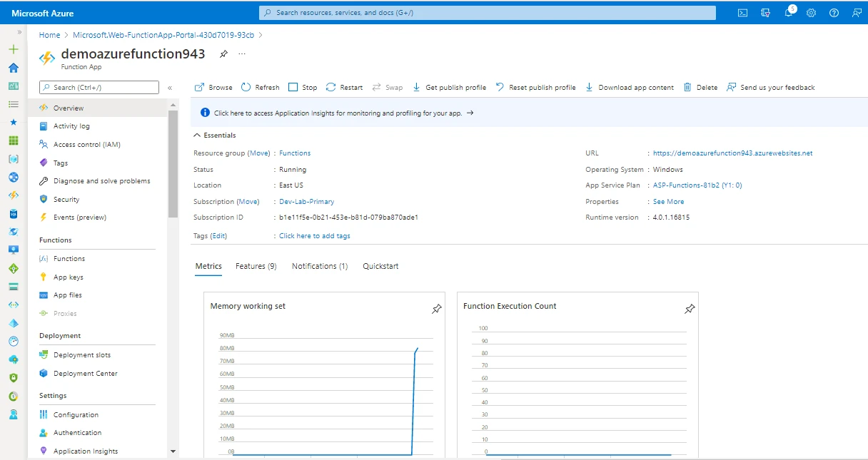This screenshot has width=868, height=460.
Task: Open the Quickstart tab
Action: tap(380, 265)
